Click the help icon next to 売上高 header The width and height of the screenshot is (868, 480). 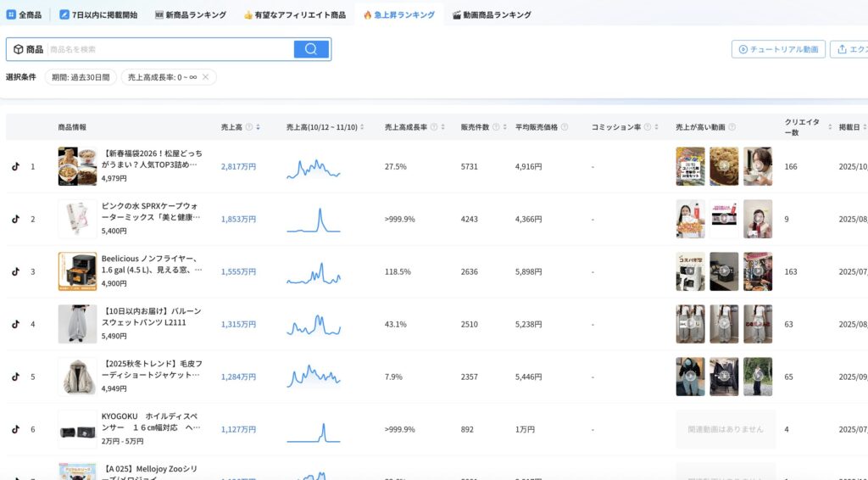pos(249,127)
